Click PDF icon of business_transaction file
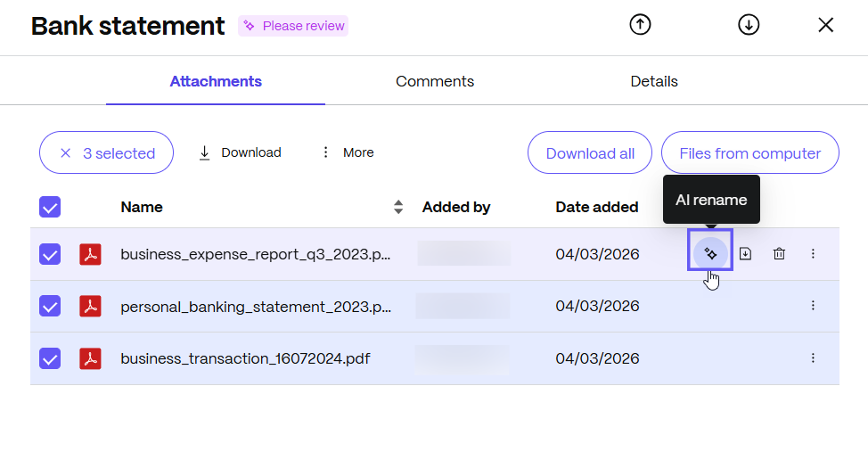 pos(90,358)
